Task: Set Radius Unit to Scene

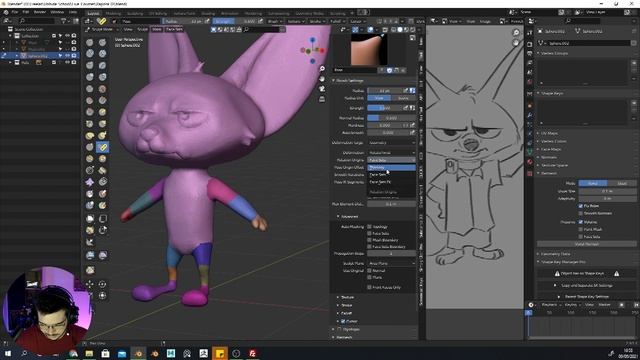Action: coord(403,98)
